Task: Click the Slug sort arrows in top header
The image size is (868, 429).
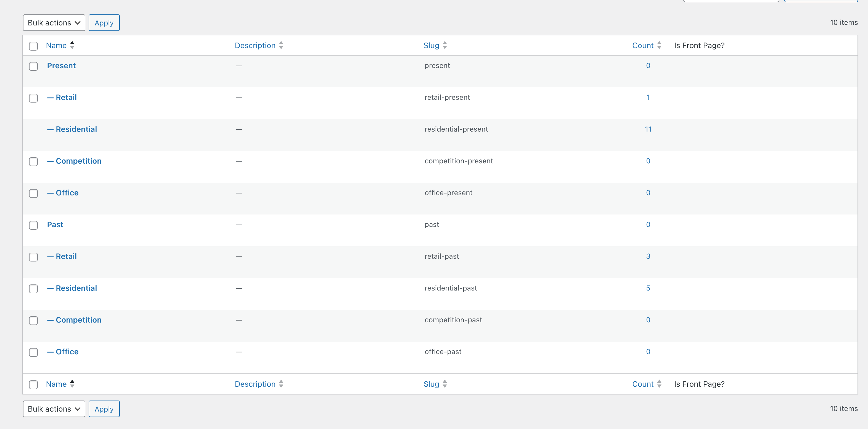Action: click(445, 45)
